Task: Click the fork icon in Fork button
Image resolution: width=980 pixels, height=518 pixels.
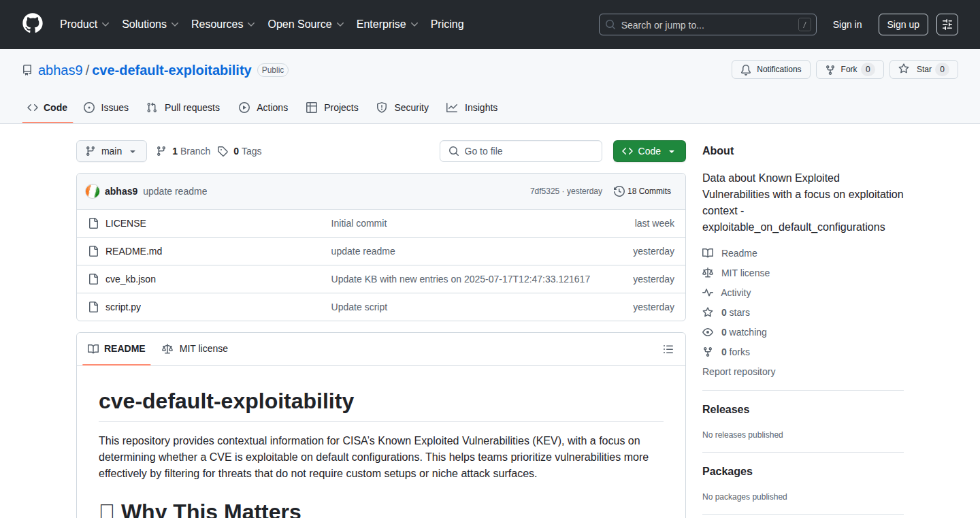Action: [830, 69]
